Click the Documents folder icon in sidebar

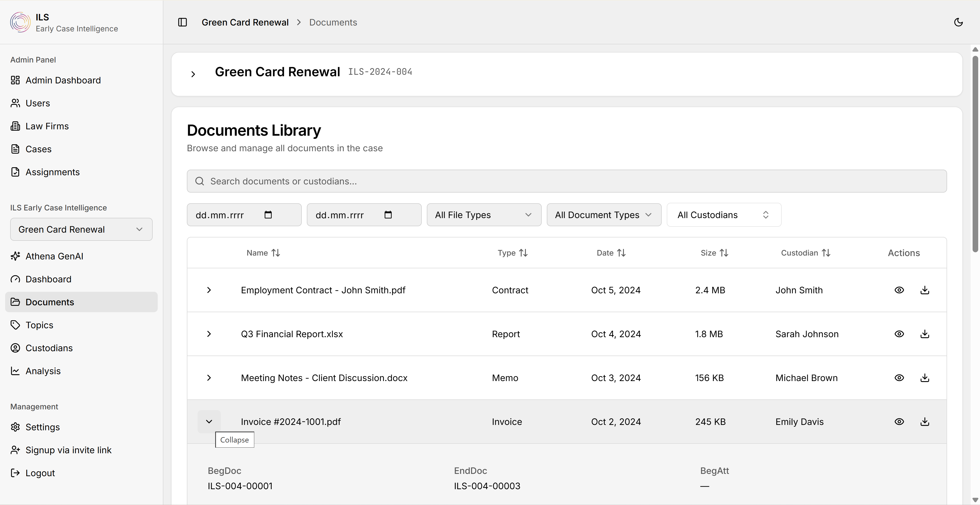(x=15, y=302)
